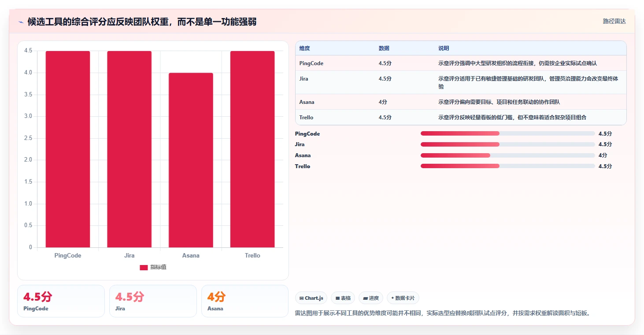Viewport: 644px width, 335px height.
Task: Click the 表格 chip
Action: tap(343, 298)
